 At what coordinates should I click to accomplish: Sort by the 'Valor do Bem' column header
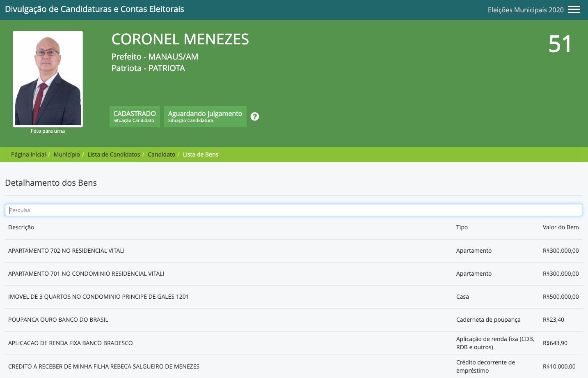[561, 227]
